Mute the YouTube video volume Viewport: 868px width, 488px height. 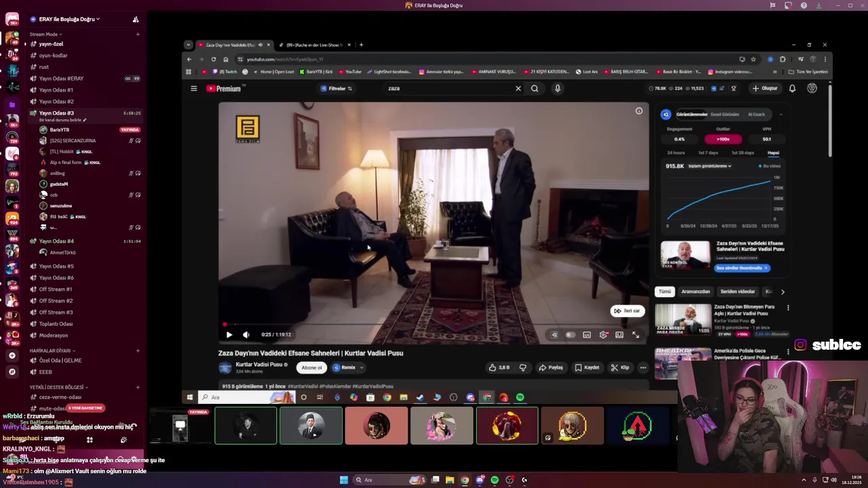[246, 334]
